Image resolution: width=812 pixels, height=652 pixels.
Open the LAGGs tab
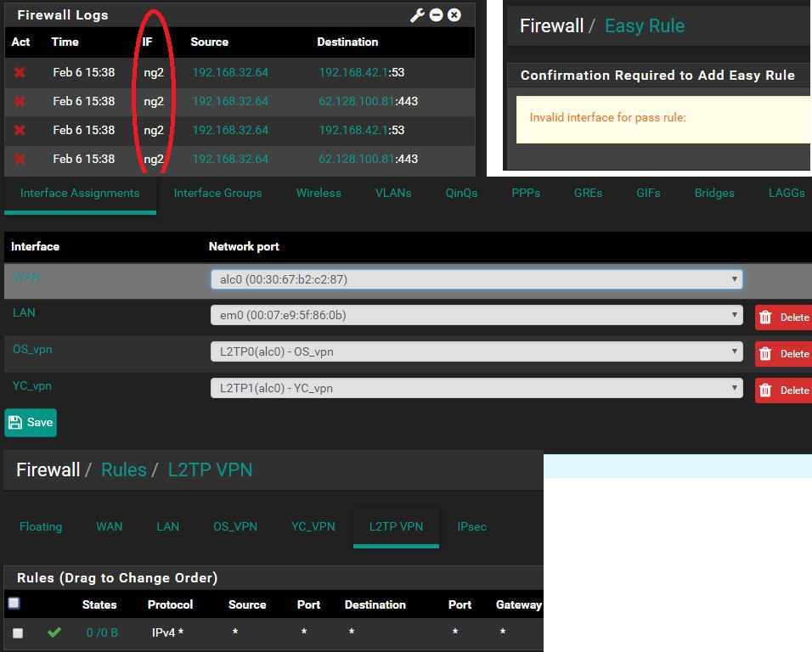tap(787, 193)
